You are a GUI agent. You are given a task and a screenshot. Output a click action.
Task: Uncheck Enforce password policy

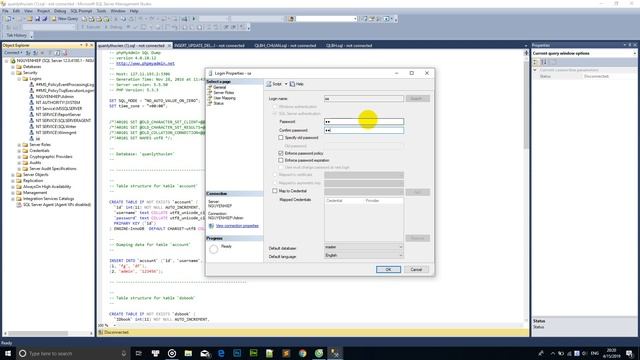pos(281,153)
